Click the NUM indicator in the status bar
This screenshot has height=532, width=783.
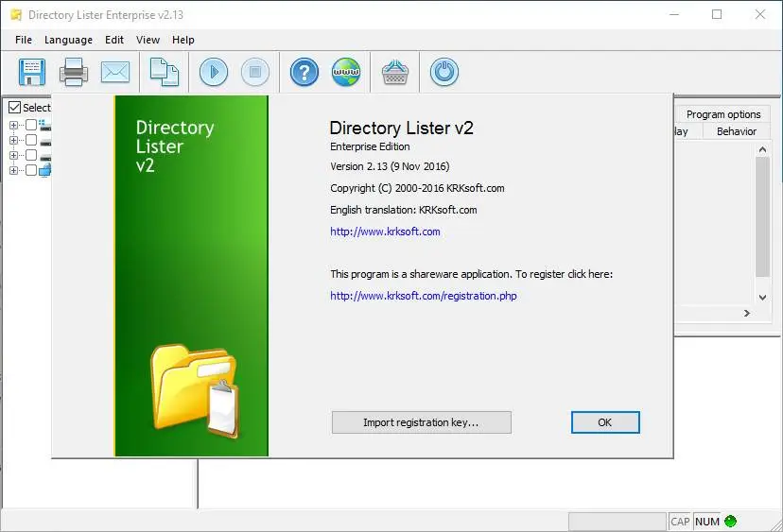click(x=707, y=522)
